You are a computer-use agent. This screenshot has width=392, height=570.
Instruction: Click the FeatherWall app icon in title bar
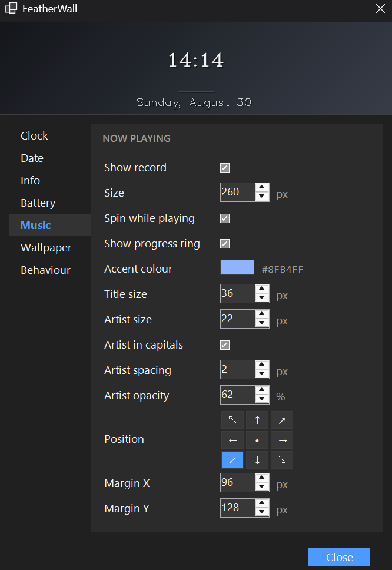tap(11, 8)
